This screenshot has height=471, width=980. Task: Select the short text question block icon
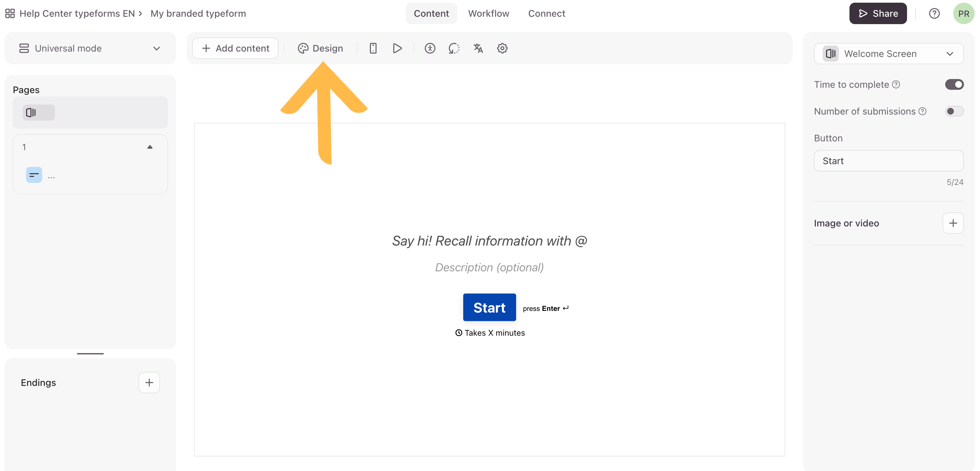pos(34,175)
